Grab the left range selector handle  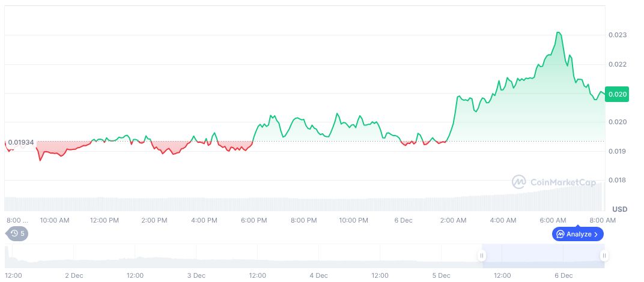point(481,256)
